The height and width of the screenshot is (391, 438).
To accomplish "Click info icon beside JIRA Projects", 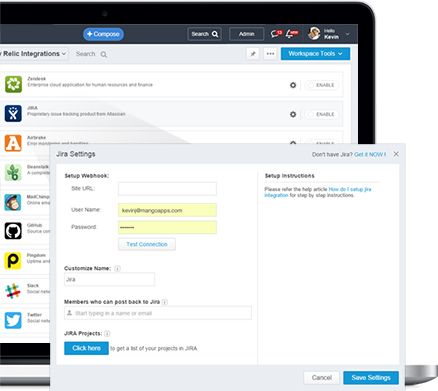I will pyautogui.click(x=107, y=333).
